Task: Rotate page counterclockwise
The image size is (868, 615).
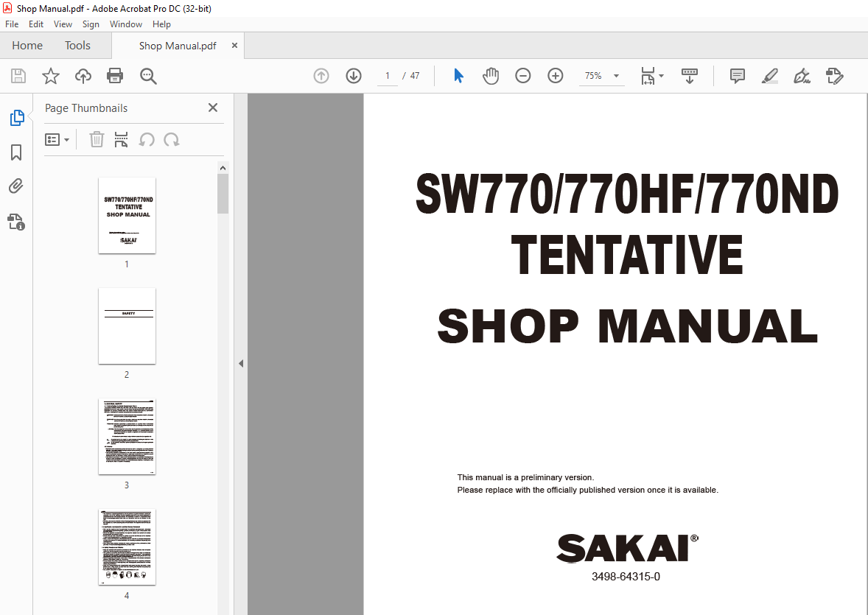Action: (147, 139)
